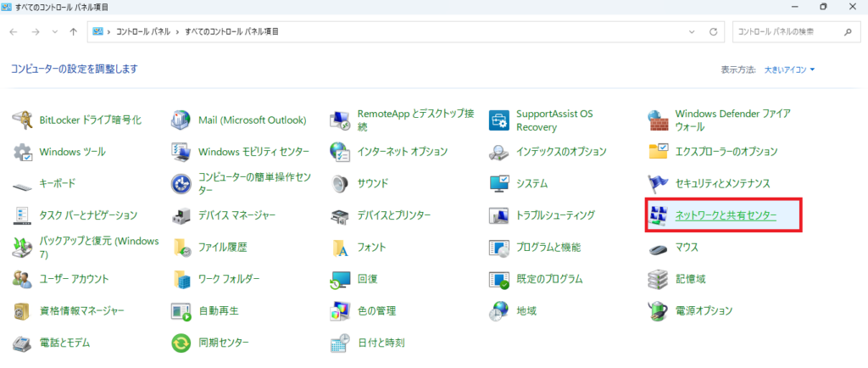
Task: Open the 自動再生 icon
Action: pyautogui.click(x=181, y=311)
